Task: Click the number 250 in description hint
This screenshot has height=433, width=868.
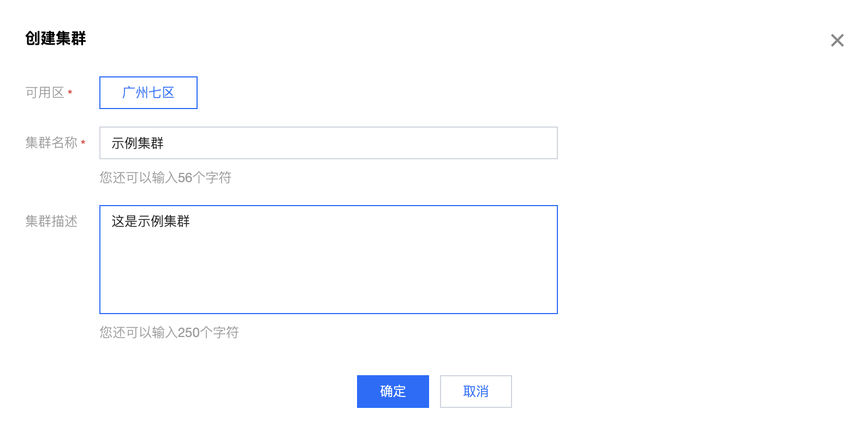Action: click(188, 333)
